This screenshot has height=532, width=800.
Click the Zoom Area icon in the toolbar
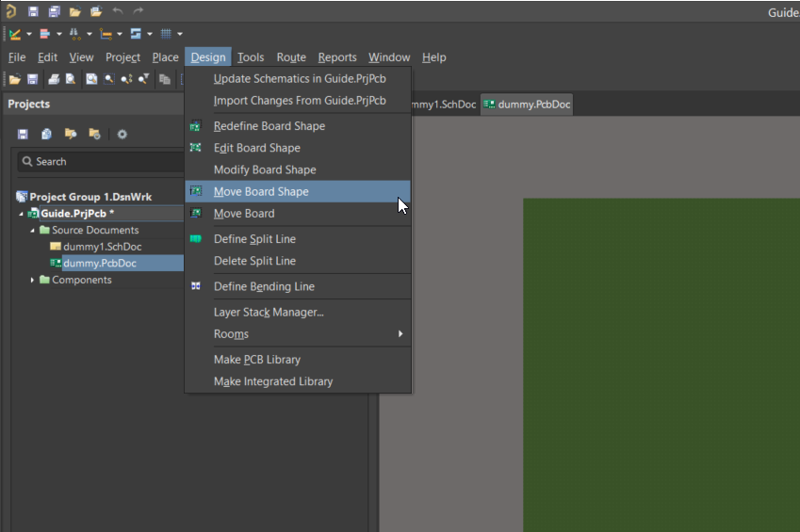coord(109,80)
